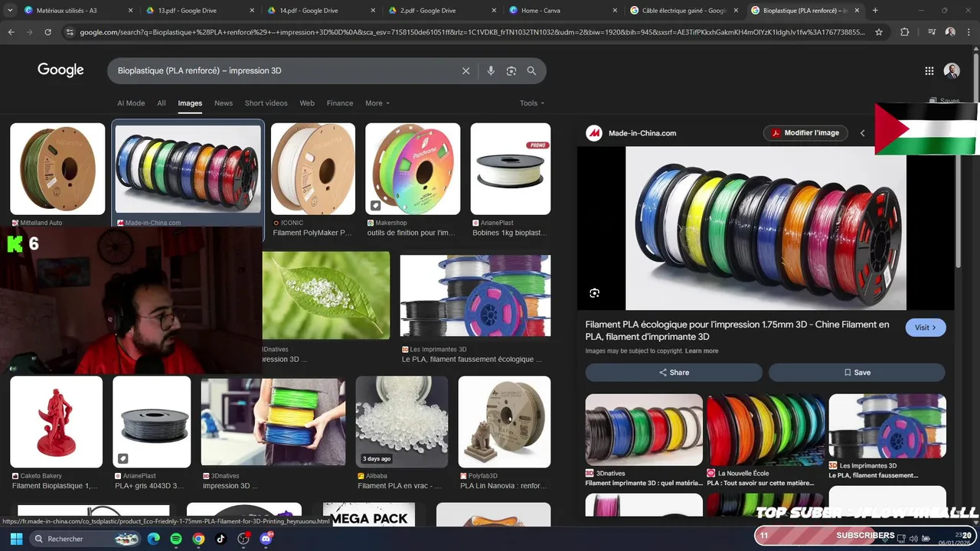Select the News results tab

point(224,103)
